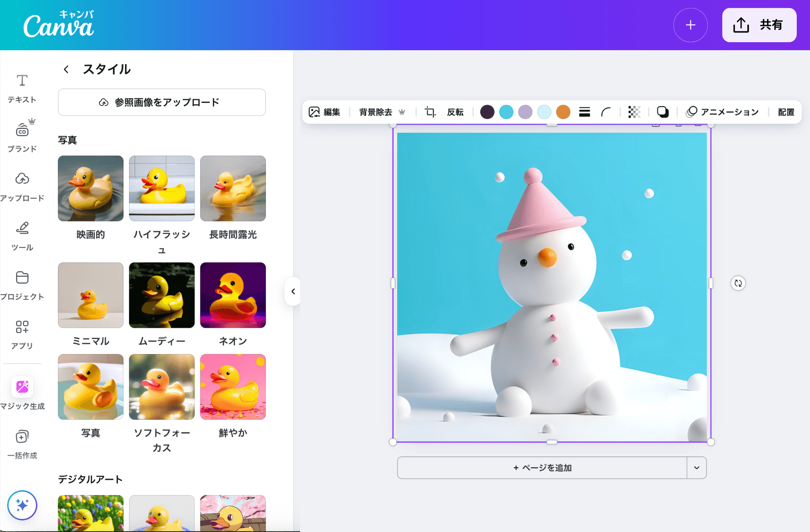Image resolution: width=810 pixels, height=532 pixels.
Task: Open transparency checkerboard icon
Action: point(634,112)
